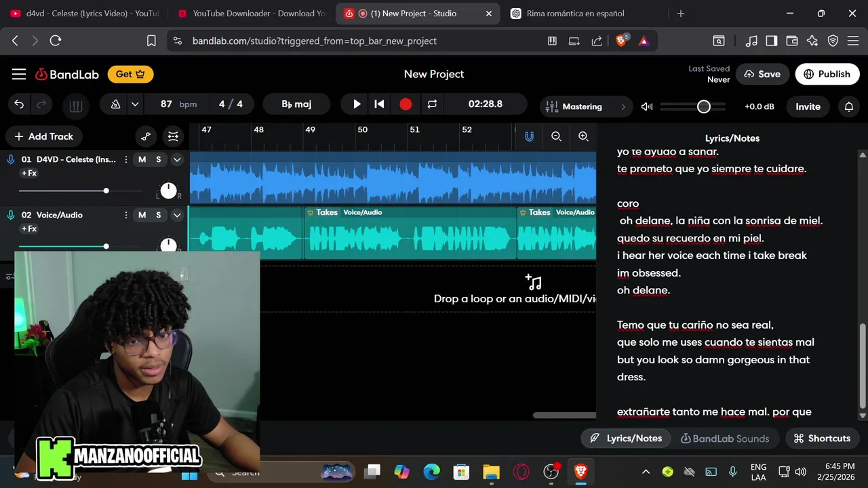Open Microsoft Edge from taskbar
This screenshot has width=868, height=488.
tap(431, 472)
